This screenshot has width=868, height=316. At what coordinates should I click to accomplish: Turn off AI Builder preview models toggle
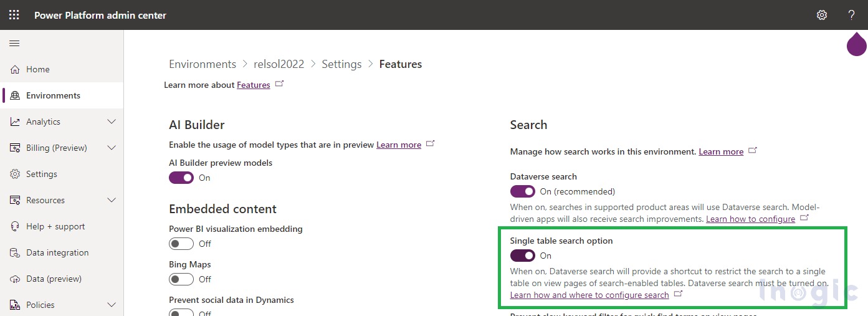[x=181, y=178]
